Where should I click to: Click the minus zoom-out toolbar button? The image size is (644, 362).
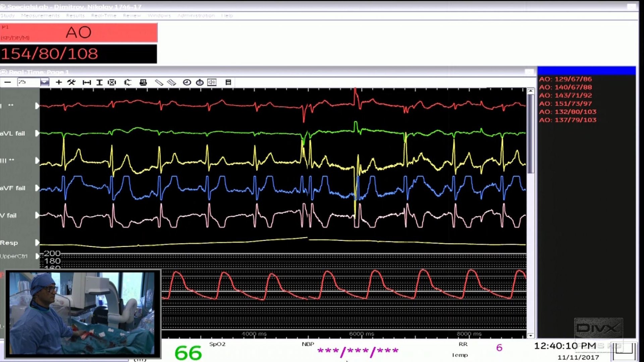[7, 82]
